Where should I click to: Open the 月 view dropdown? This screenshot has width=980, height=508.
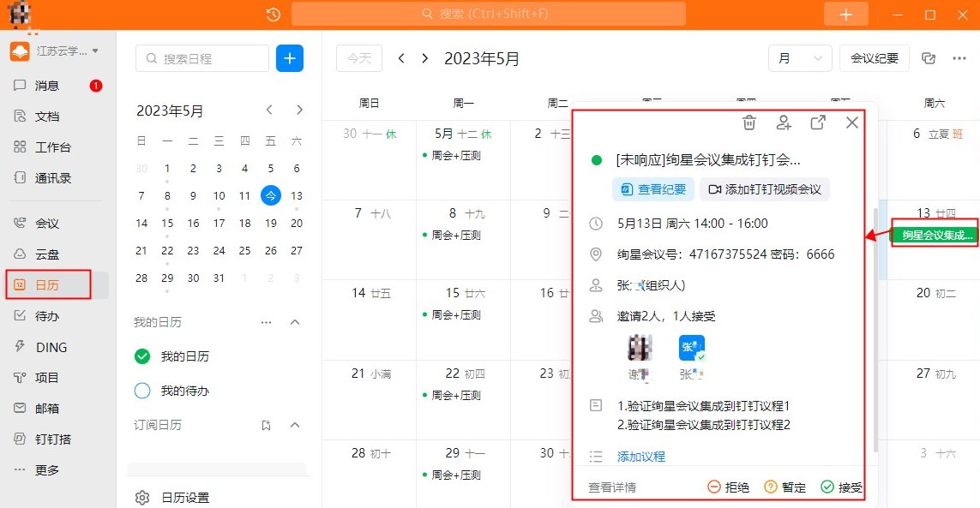(800, 59)
